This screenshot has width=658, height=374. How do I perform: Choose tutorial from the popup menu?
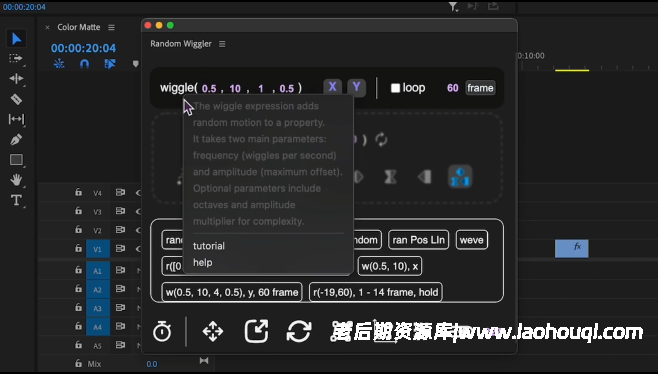pos(209,246)
